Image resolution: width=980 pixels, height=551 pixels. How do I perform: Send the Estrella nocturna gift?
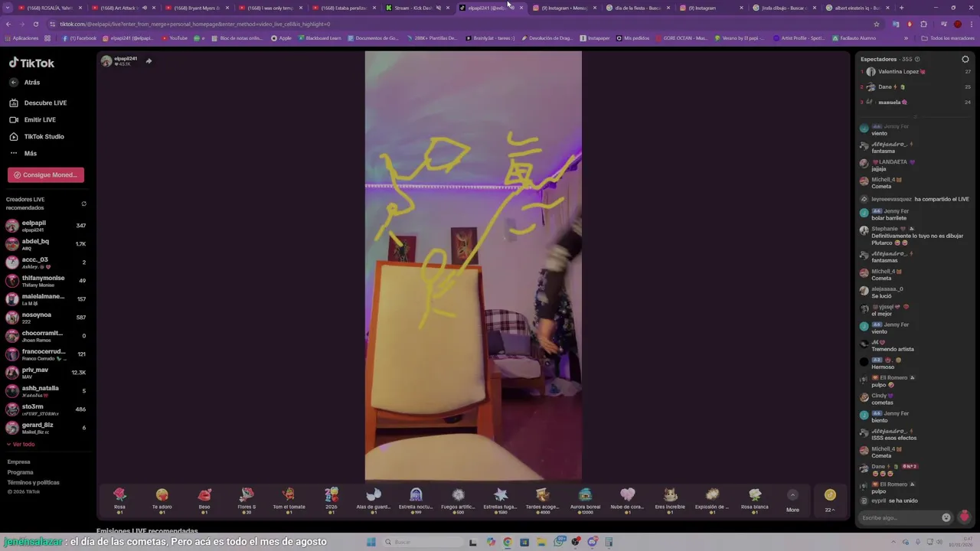coord(416,500)
